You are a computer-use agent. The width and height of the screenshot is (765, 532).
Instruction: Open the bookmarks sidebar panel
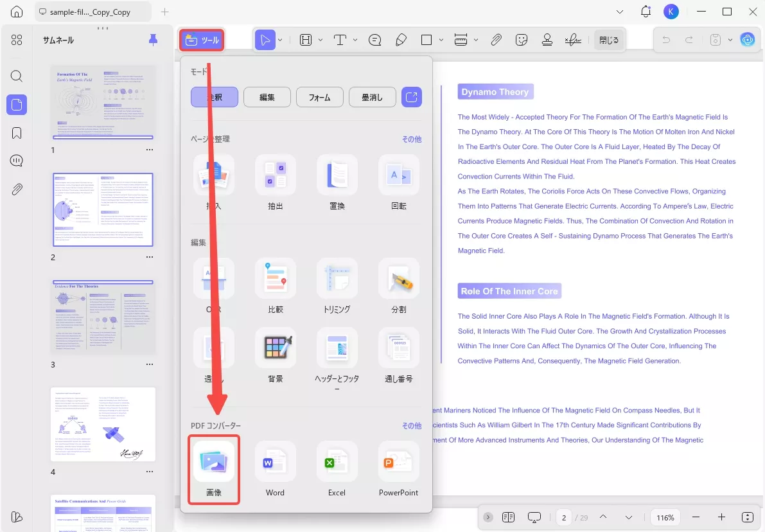tap(17, 133)
